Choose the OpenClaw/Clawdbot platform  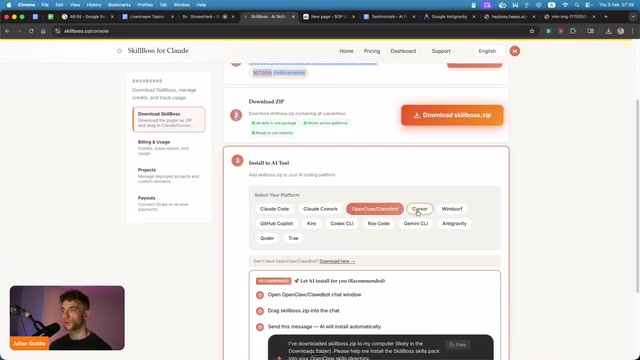pyautogui.click(x=375, y=209)
